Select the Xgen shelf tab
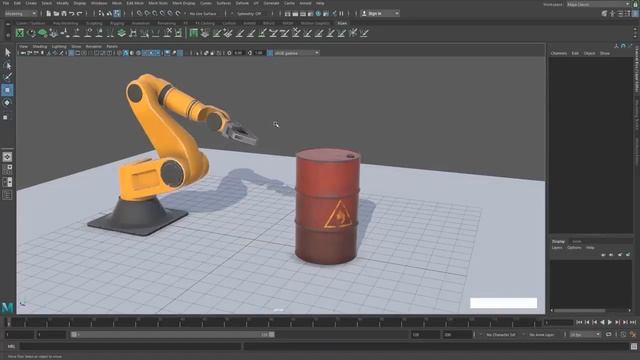640x360 pixels. click(342, 23)
